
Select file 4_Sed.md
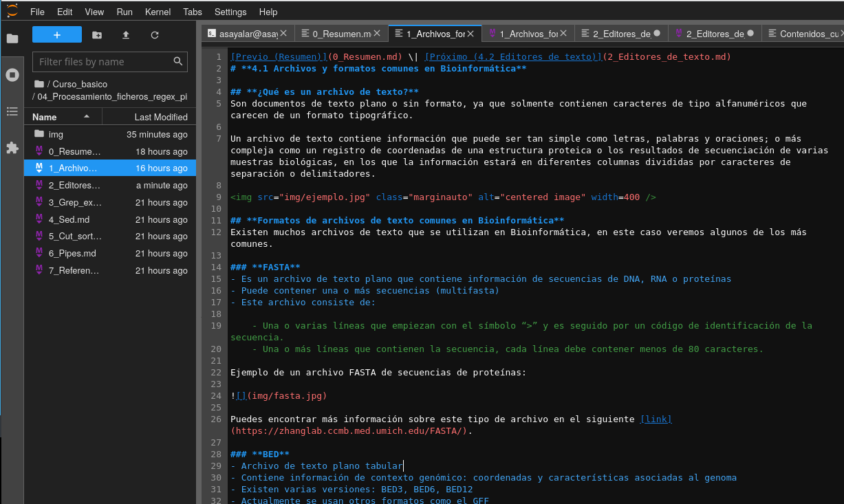(x=110, y=219)
